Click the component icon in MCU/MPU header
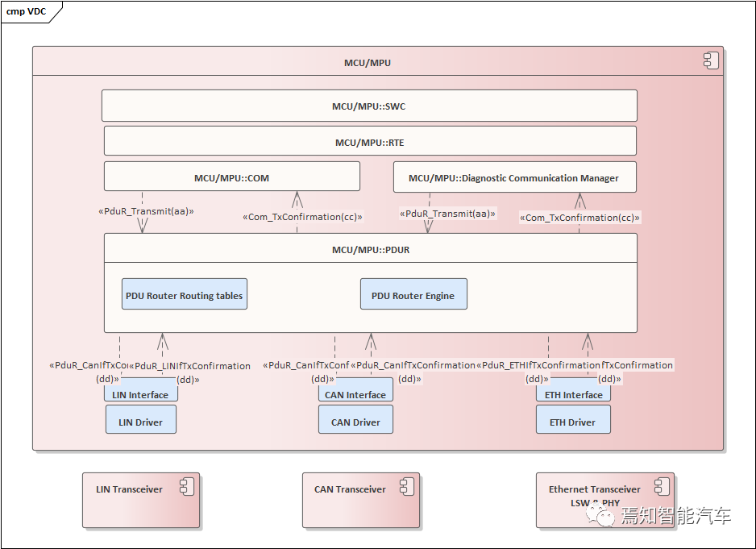 pyautogui.click(x=710, y=60)
